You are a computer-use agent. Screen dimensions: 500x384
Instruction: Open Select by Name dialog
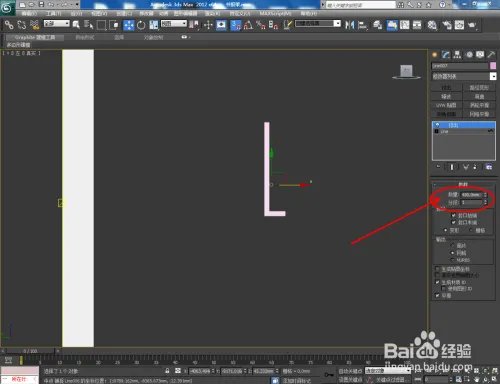coord(89,25)
